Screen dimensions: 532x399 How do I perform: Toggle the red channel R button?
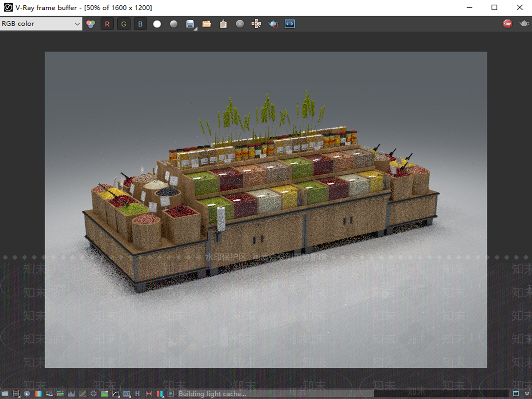coord(107,24)
